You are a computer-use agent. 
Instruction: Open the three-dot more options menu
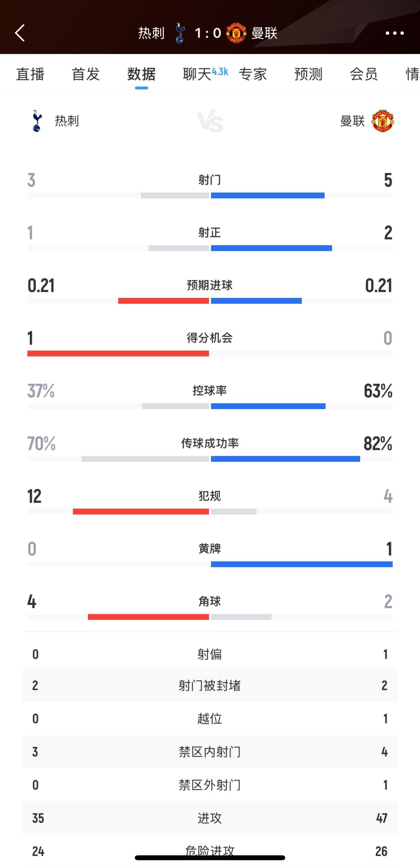tap(394, 33)
